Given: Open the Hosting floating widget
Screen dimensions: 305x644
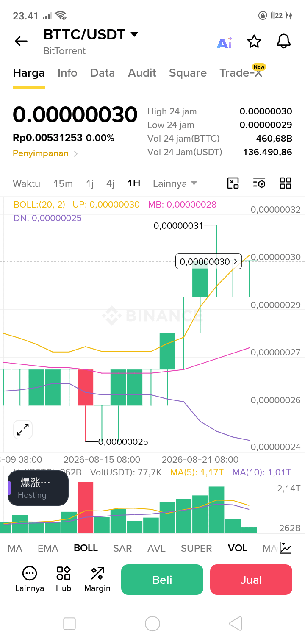Looking at the screenshot, I should (38, 488).
